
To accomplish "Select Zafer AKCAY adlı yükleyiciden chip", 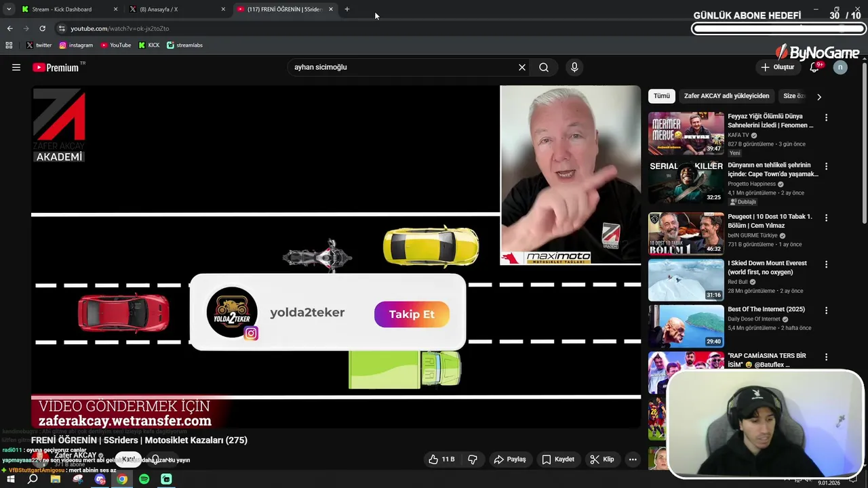I will point(726,96).
